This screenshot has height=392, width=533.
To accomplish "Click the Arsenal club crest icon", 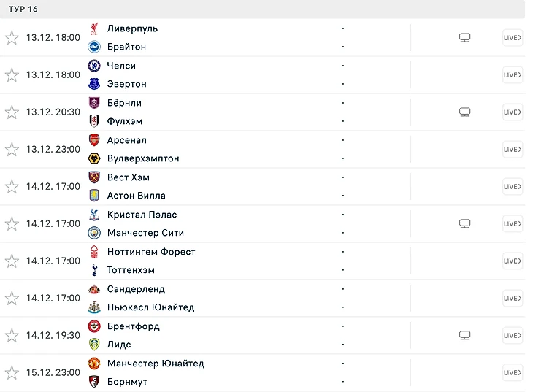I will (93, 140).
